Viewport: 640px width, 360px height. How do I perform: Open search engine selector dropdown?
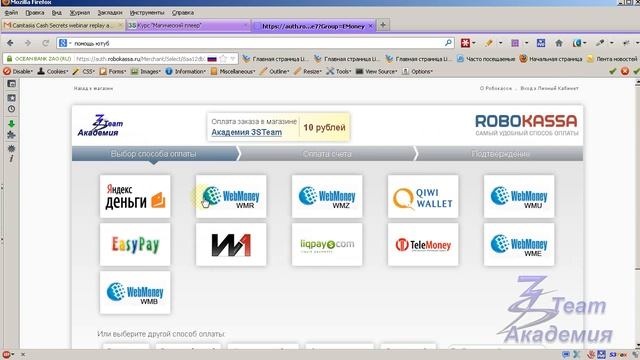[65, 43]
